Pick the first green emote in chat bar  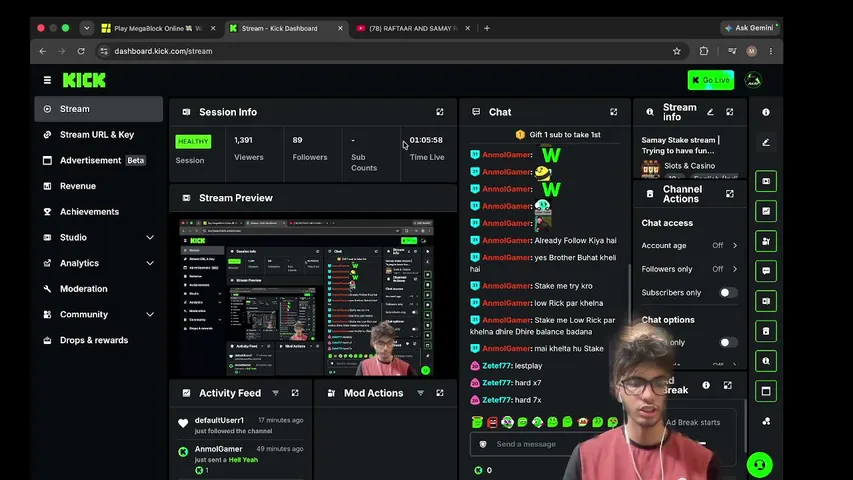pyautogui.click(x=477, y=422)
